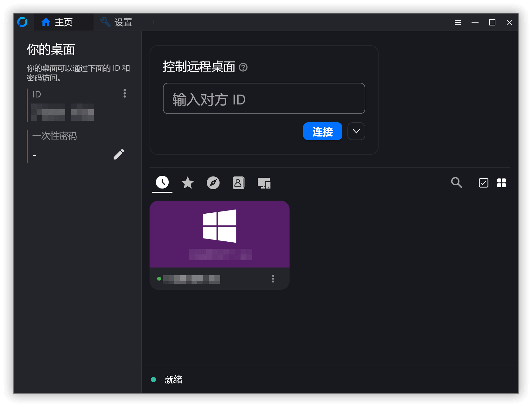Close the application window
Screen dimensions: 532x407
point(509,22)
